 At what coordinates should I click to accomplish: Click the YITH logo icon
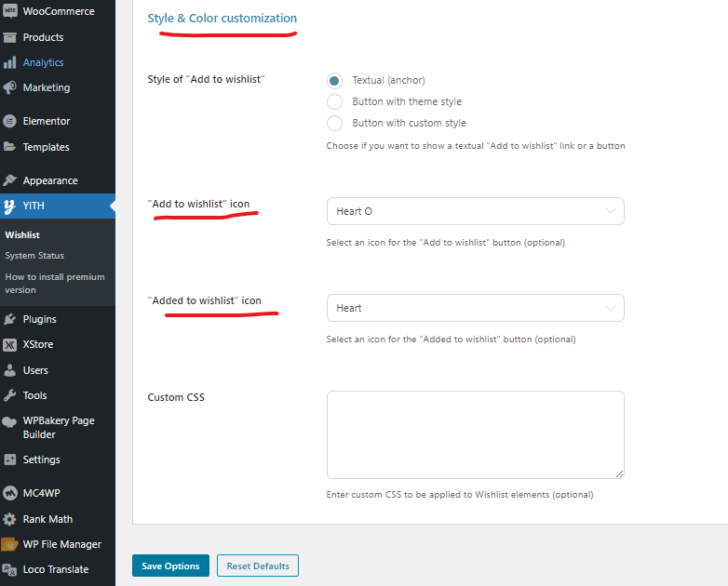point(9,206)
